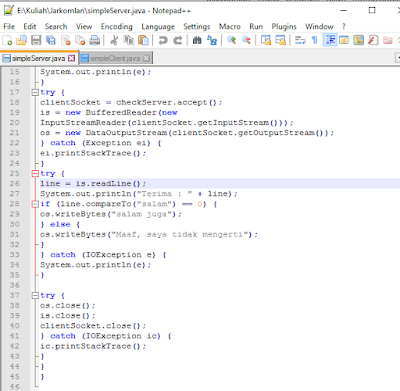Show the Document Map panel icon
400x391 pixels.
pyautogui.click(x=358, y=41)
